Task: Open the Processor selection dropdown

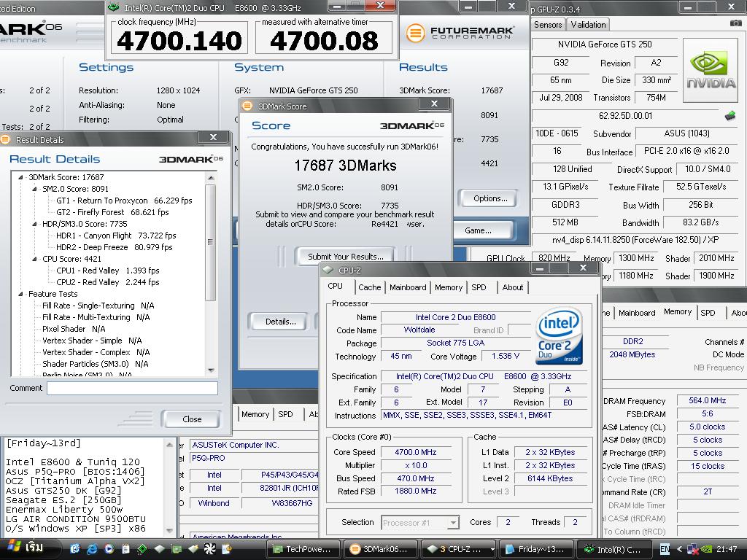Action: [x=453, y=523]
